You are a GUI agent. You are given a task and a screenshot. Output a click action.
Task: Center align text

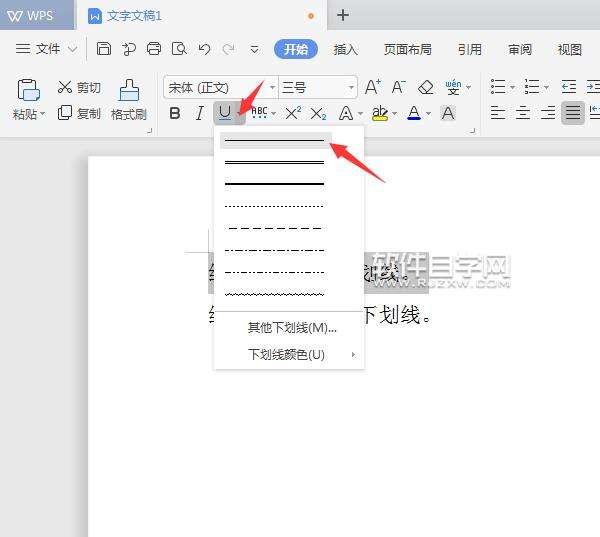pos(523,113)
